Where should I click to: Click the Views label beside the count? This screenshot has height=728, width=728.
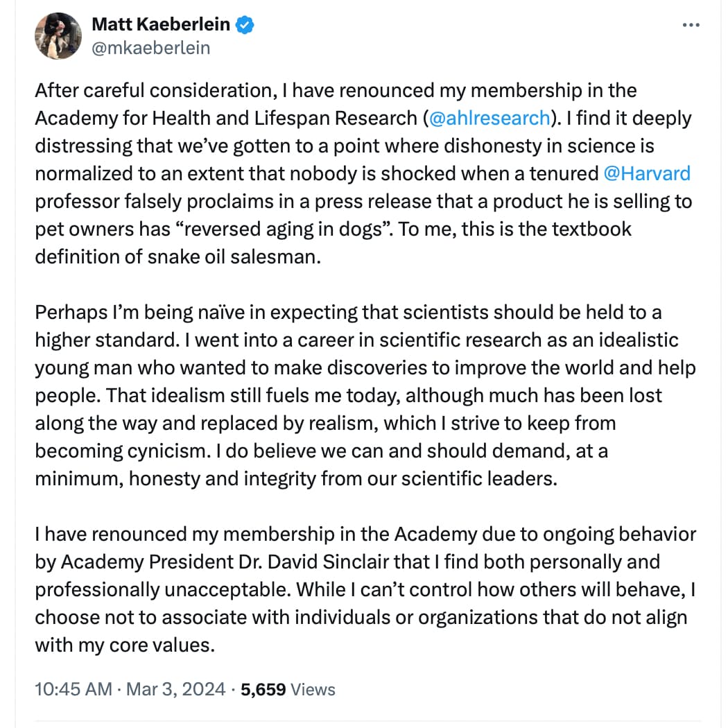(x=313, y=689)
